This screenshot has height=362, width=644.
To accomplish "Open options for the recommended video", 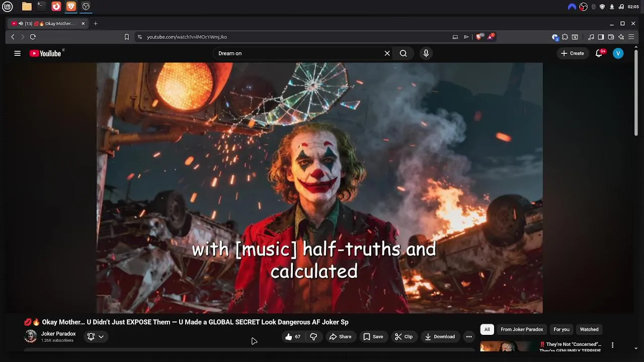I will click(x=612, y=345).
